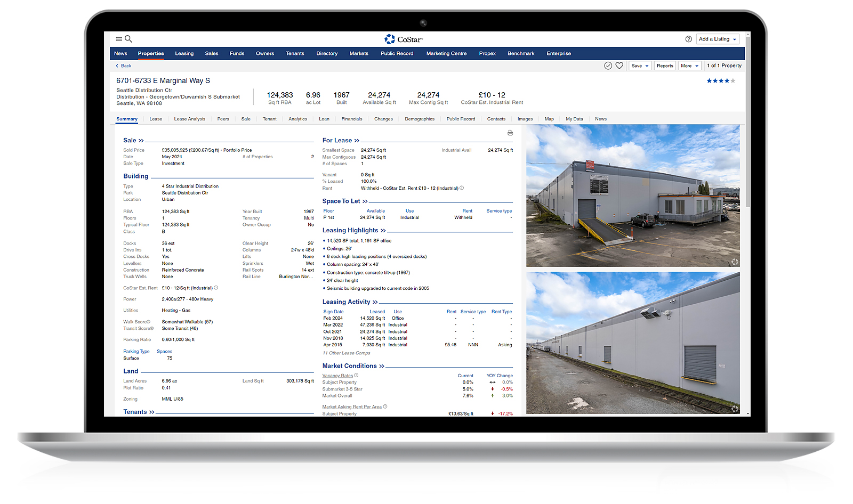Click the star rating icons
The width and height of the screenshot is (853, 504).
pos(721,81)
